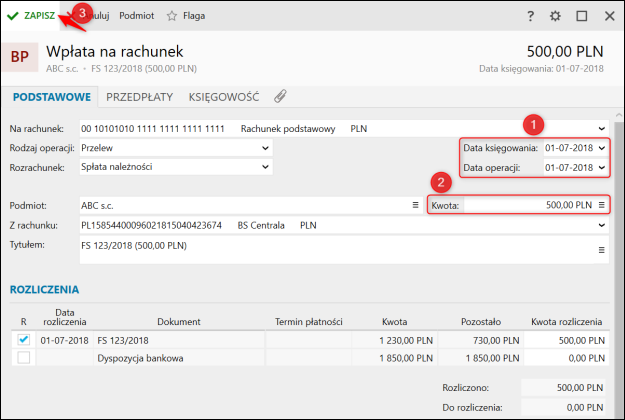
Task: Expand the Na rachunek account dropdown
Action: point(602,128)
